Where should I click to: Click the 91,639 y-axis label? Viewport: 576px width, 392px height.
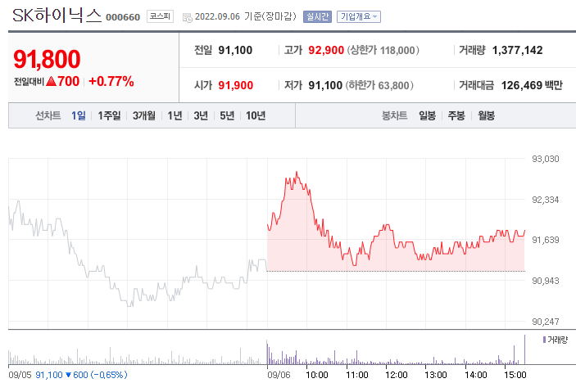point(546,240)
